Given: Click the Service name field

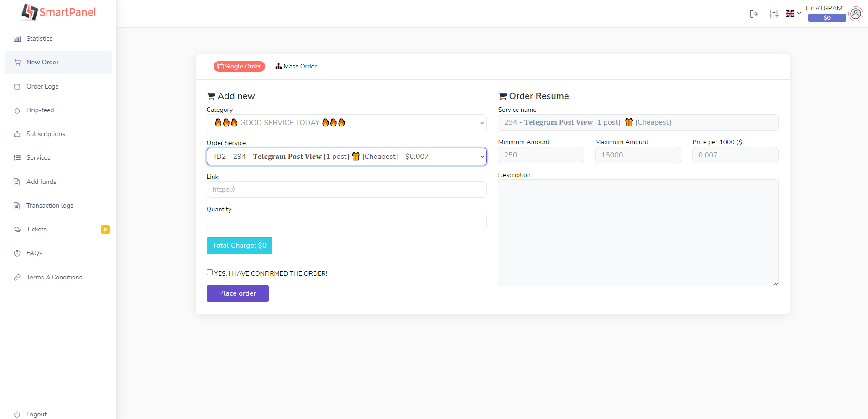Looking at the screenshot, I should [x=638, y=122].
